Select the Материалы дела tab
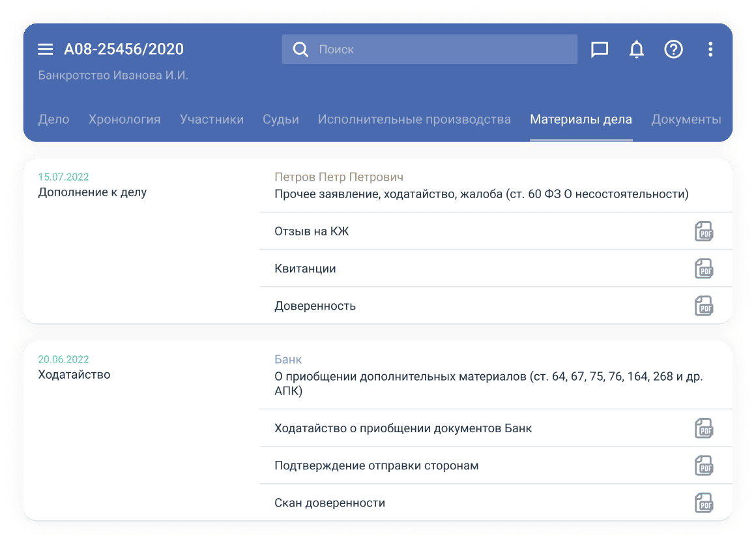The image size is (756, 545). [581, 119]
